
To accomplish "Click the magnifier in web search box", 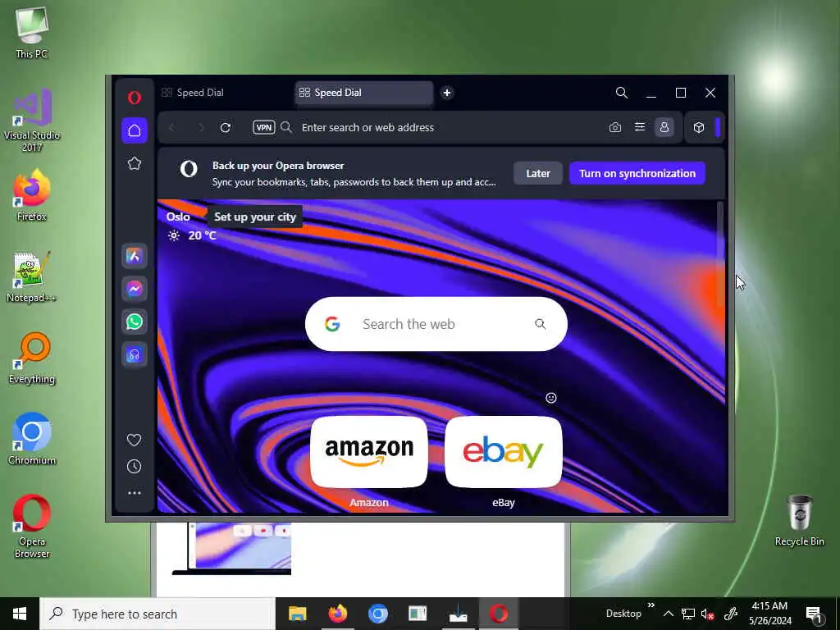I will pyautogui.click(x=540, y=323).
